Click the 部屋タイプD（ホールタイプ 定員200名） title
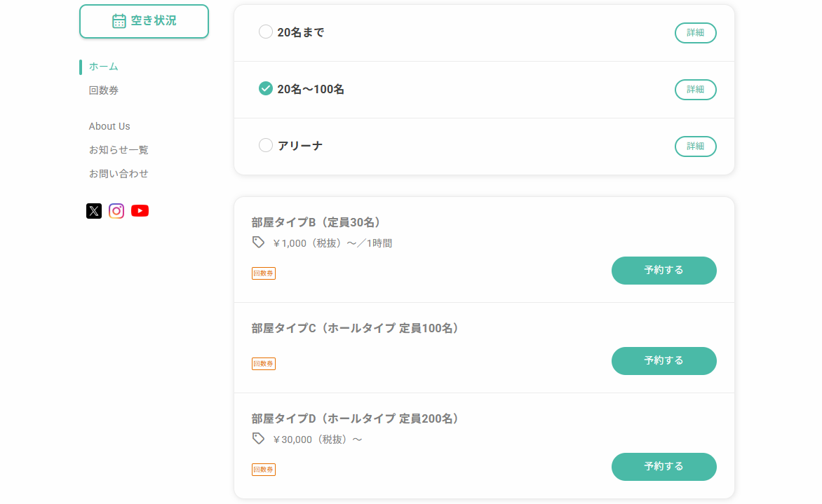This screenshot has height=504, width=822. [356, 418]
